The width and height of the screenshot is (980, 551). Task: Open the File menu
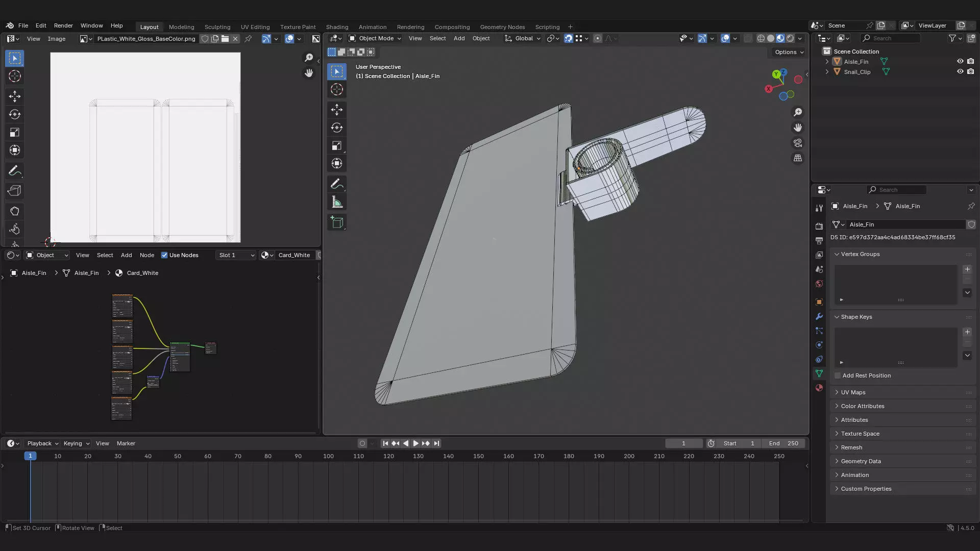pyautogui.click(x=23, y=26)
